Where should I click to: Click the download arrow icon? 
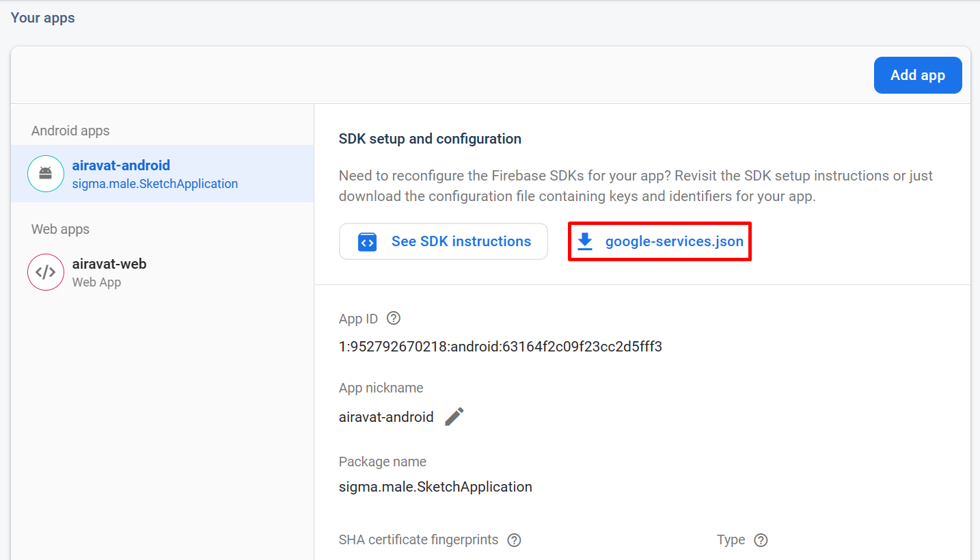585,242
